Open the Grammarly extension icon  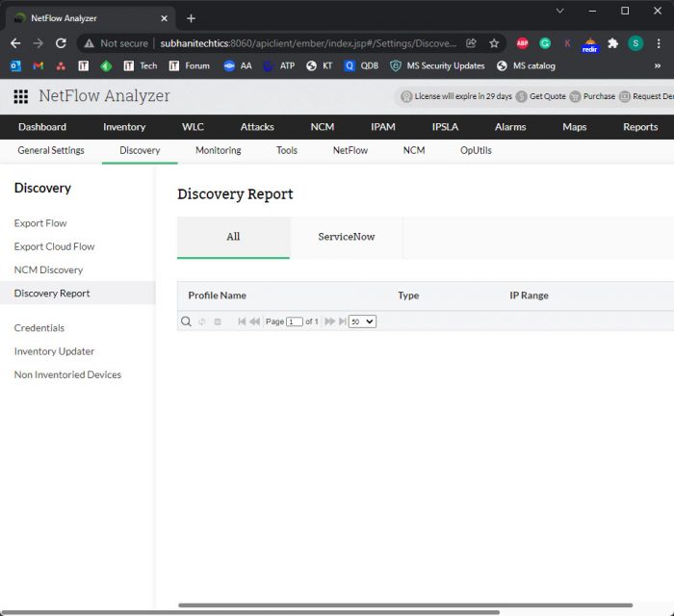click(545, 43)
